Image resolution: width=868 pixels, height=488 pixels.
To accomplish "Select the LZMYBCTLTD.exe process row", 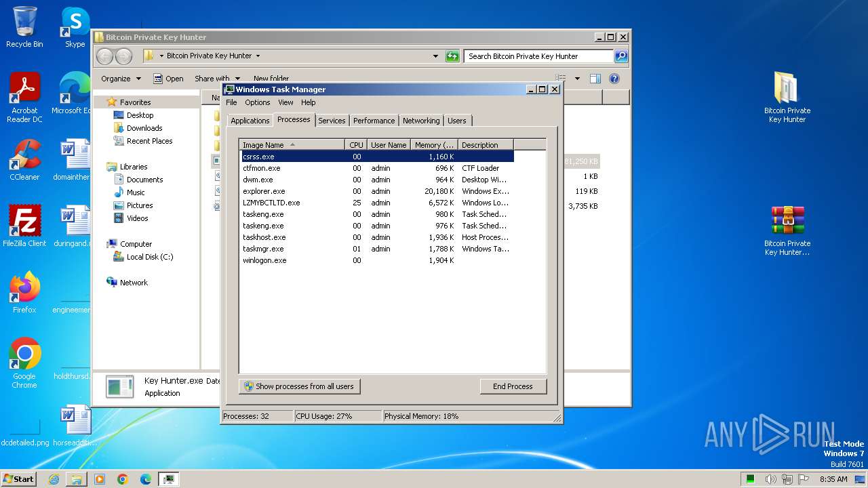I will [x=377, y=203].
